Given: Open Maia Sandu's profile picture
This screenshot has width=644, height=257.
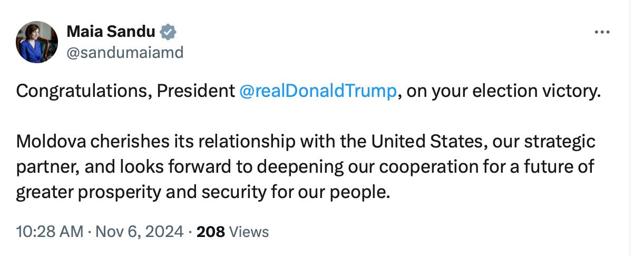Looking at the screenshot, I should coord(37,42).
